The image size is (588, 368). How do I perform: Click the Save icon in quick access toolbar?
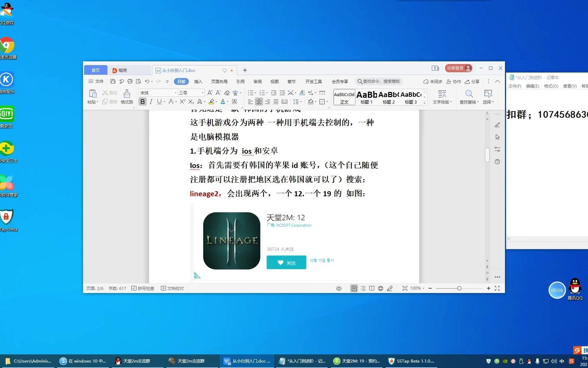coord(113,81)
